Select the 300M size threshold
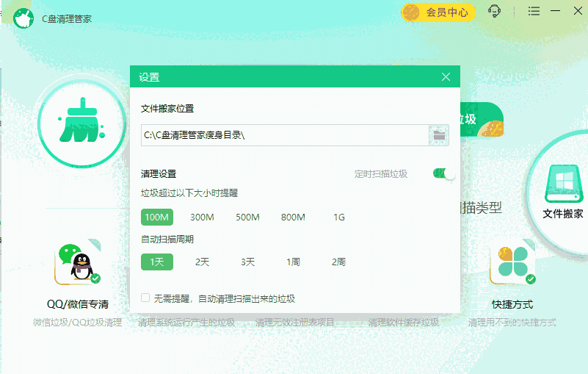 (202, 217)
